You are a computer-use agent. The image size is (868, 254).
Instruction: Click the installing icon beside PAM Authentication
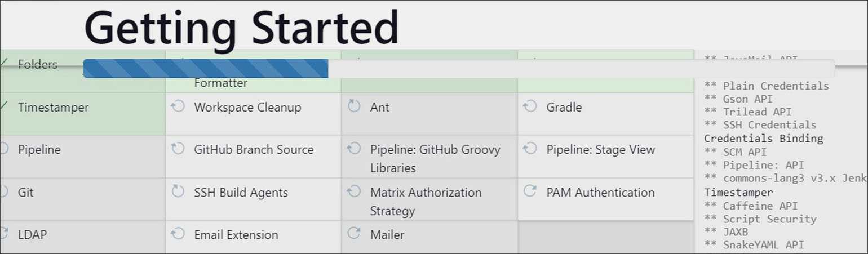click(530, 191)
